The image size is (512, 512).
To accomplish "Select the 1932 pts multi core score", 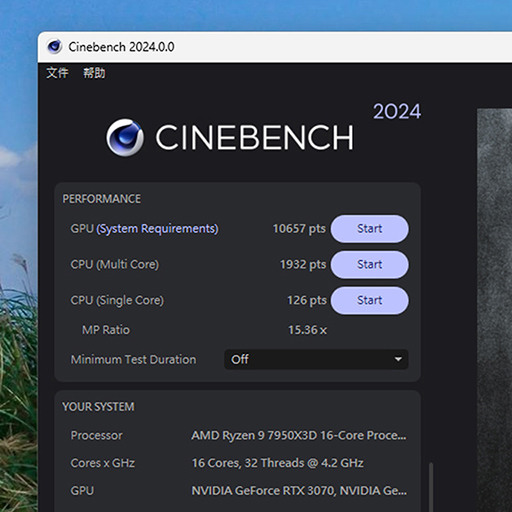I will coord(303,264).
